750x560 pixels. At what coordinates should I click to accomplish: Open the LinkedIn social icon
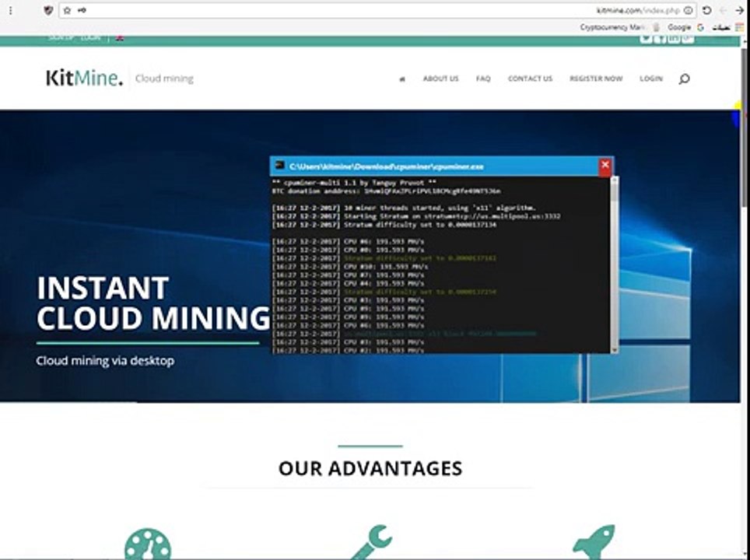pyautogui.click(x=674, y=38)
